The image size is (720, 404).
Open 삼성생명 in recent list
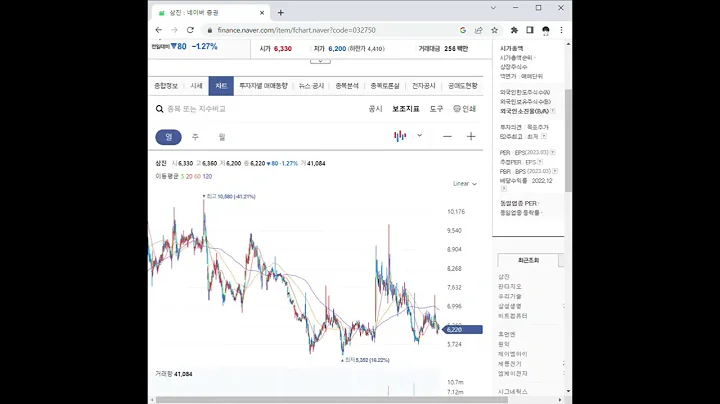[510, 306]
